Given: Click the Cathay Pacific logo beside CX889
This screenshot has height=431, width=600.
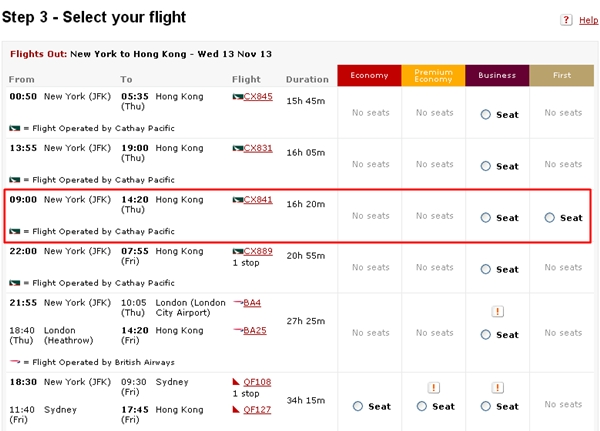Looking at the screenshot, I should coord(238,251).
